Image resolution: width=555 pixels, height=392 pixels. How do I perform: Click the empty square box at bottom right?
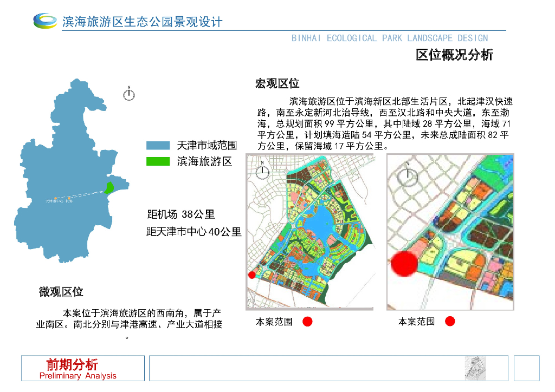[527, 368]
